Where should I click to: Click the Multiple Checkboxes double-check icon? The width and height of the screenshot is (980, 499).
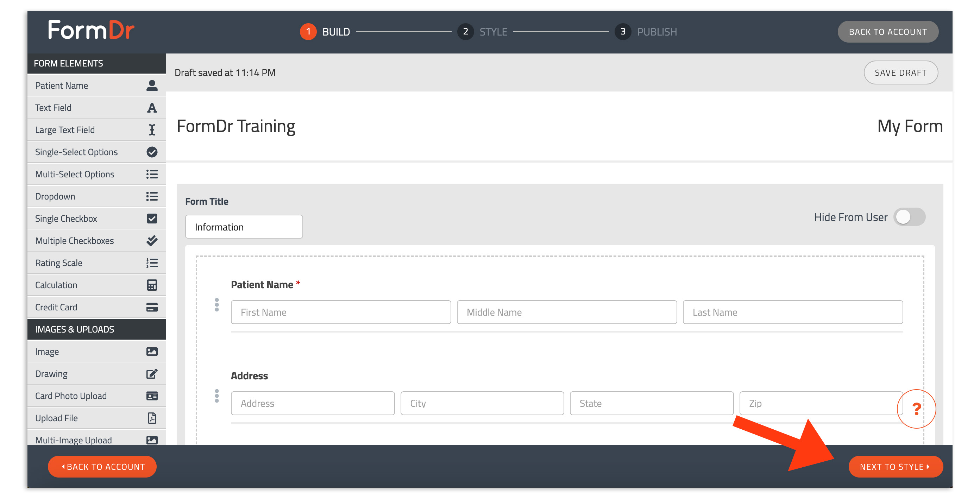pyautogui.click(x=152, y=241)
